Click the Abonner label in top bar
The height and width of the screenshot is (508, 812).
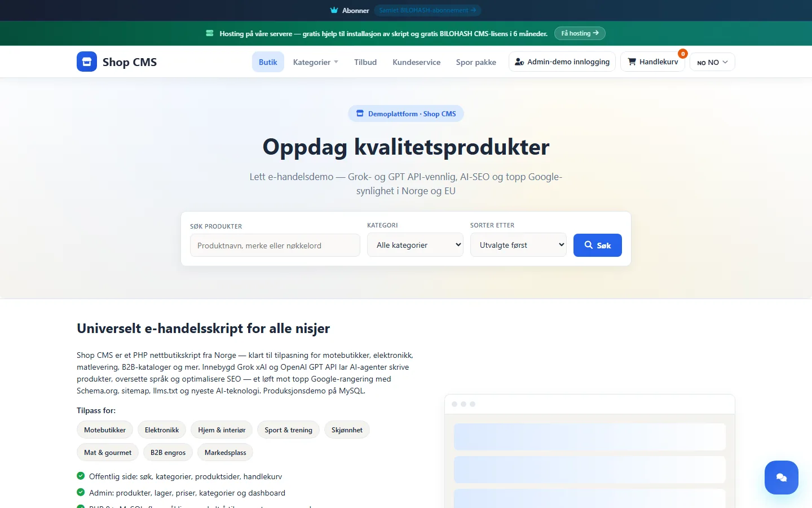click(x=356, y=10)
